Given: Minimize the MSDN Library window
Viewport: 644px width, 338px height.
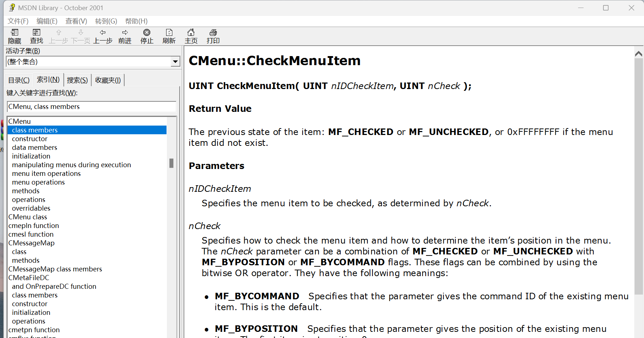Looking at the screenshot, I should (x=581, y=8).
